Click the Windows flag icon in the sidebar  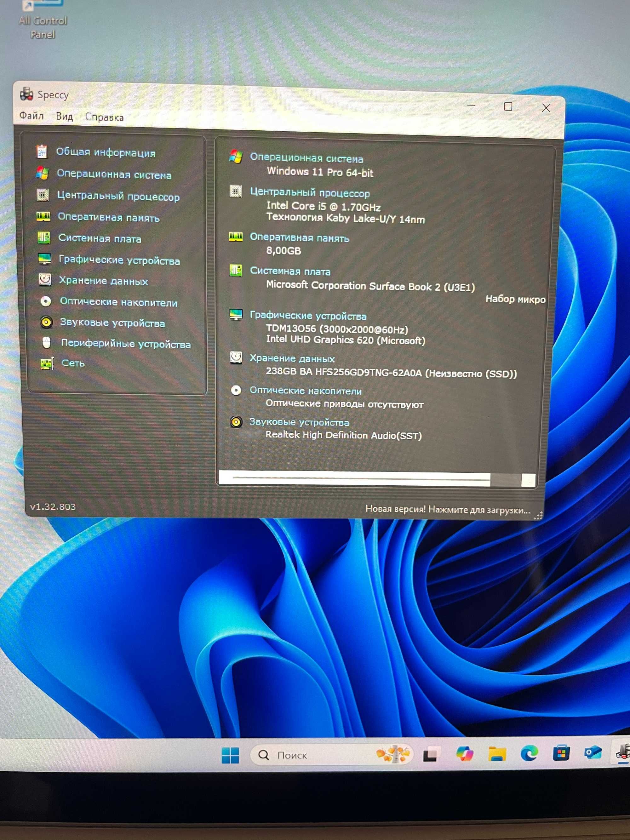coord(42,173)
